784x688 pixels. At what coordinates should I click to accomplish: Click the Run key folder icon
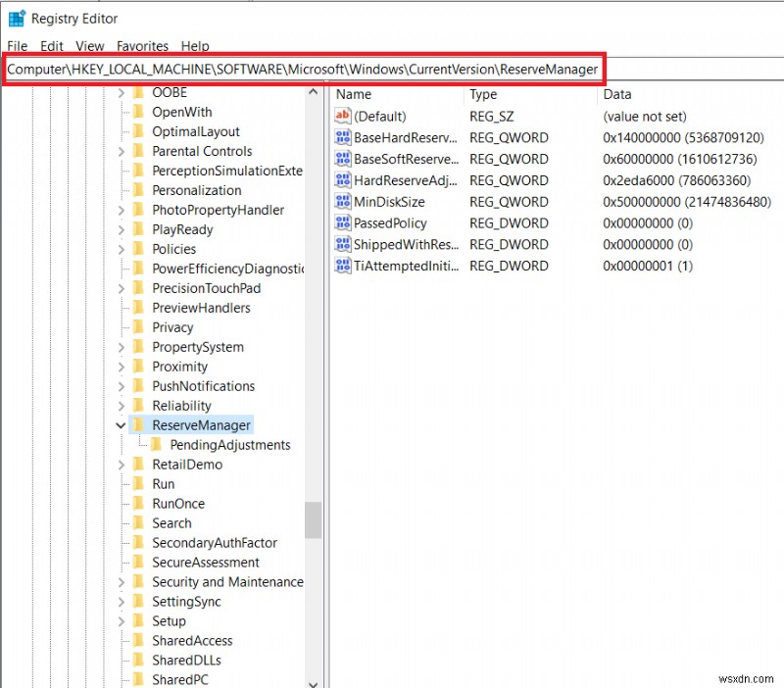click(x=139, y=483)
